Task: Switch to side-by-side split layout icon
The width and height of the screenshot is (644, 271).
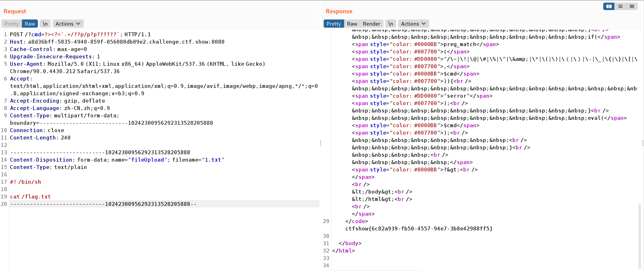Action: [x=609, y=7]
